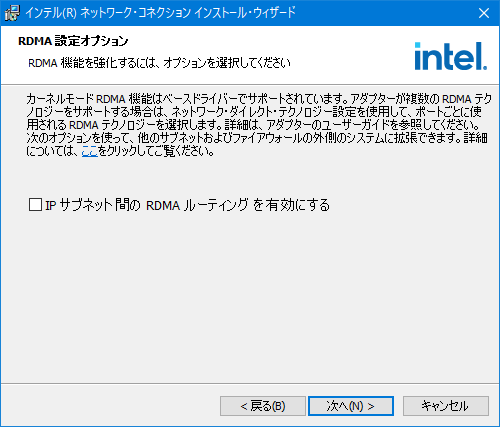Enable RDMA routing across IP subnets checkbox
This screenshot has height=427, width=500.
tap(35, 205)
